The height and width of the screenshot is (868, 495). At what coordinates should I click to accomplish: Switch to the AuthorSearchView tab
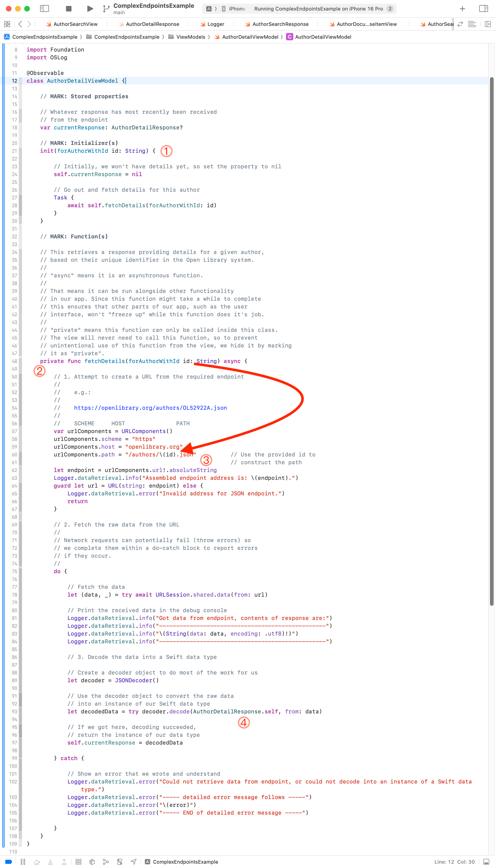tap(75, 24)
